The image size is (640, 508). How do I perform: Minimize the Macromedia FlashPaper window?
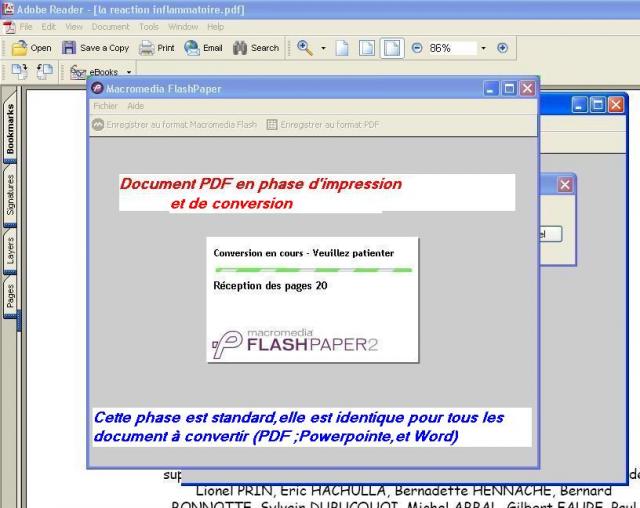point(491,89)
